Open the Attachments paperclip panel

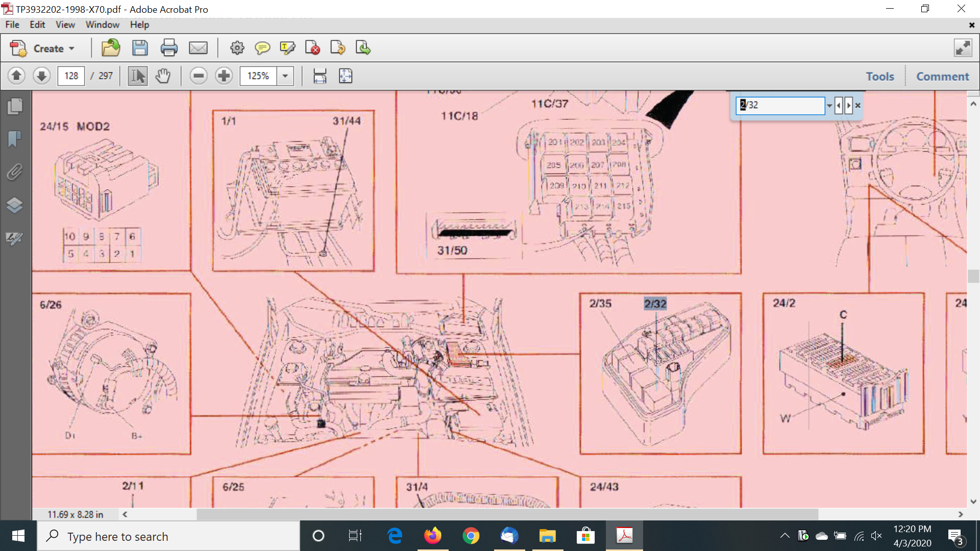point(14,172)
